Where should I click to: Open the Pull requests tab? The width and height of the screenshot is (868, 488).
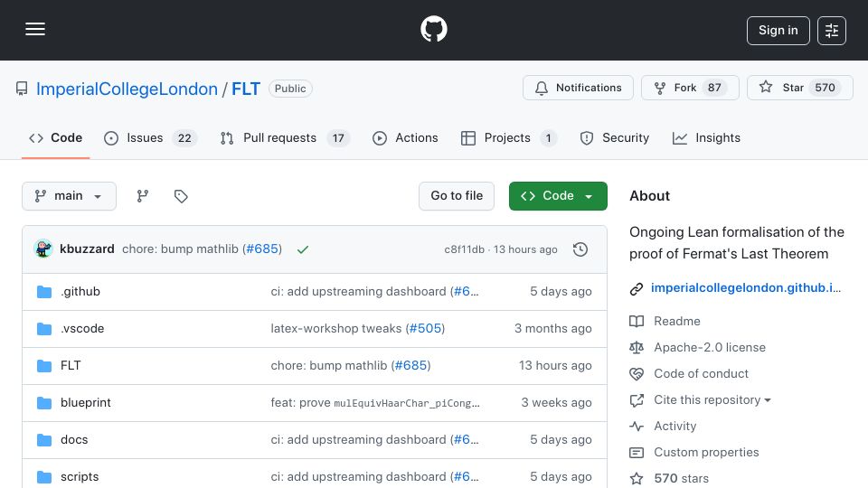point(285,137)
